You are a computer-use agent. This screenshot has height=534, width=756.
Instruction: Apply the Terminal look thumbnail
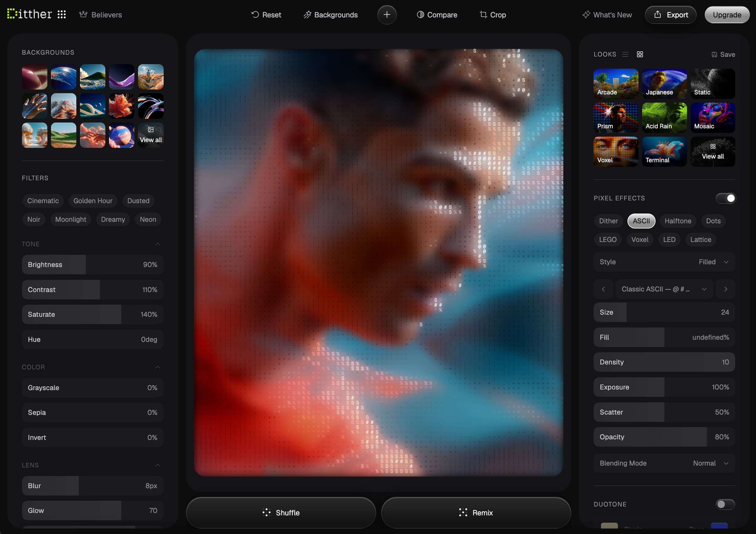tap(664, 152)
